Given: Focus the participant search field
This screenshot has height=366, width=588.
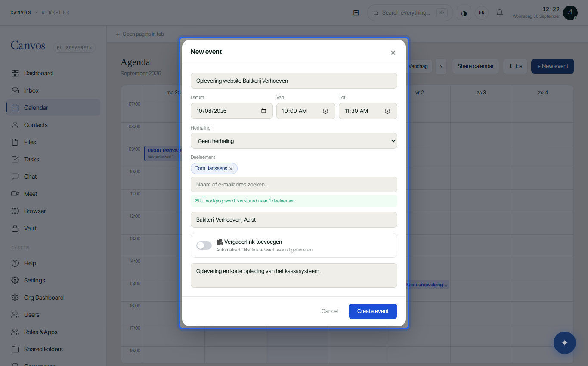Looking at the screenshot, I should coord(294,185).
